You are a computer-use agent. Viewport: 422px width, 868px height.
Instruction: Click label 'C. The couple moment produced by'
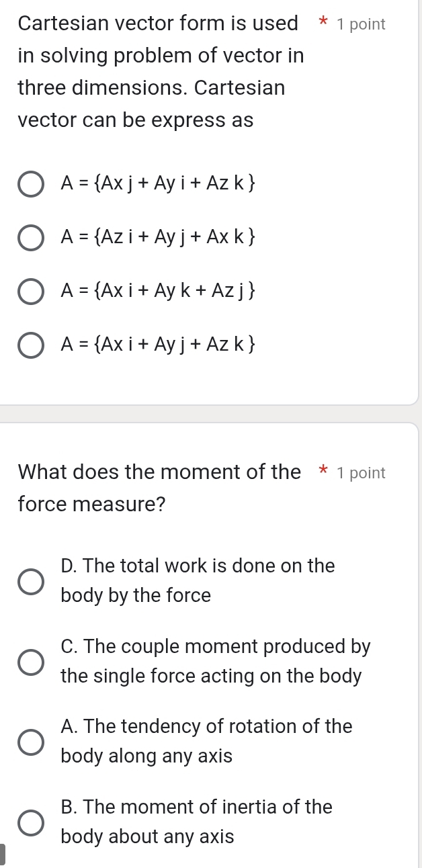(214, 661)
